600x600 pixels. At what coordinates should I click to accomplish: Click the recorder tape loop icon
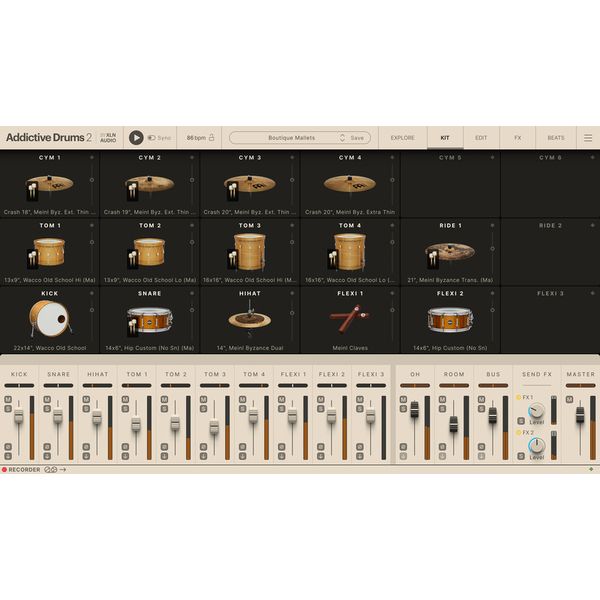click(x=50, y=470)
